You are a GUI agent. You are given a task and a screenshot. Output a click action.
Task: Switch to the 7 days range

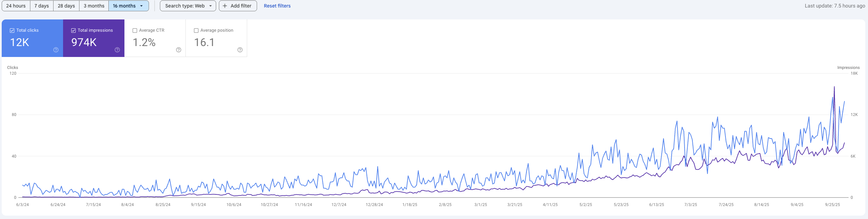click(42, 6)
